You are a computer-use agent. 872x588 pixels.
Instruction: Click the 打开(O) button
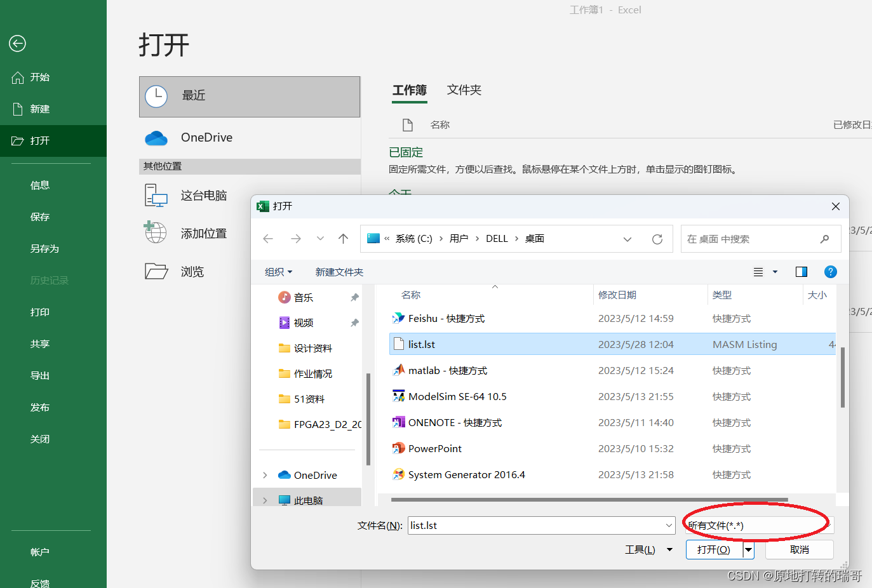pos(714,549)
